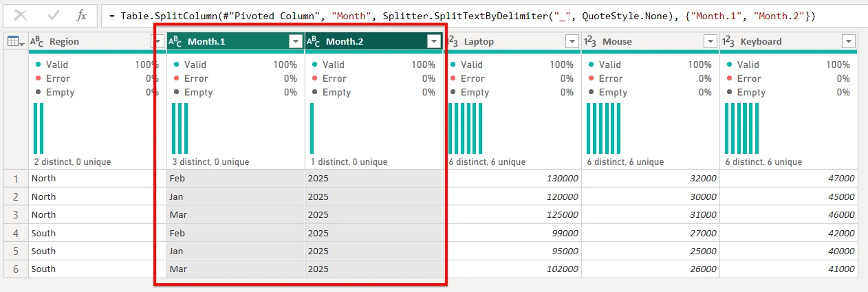This screenshot has height=292, width=868.
Task: Click the Laptop cell 130000
Action: (x=512, y=179)
